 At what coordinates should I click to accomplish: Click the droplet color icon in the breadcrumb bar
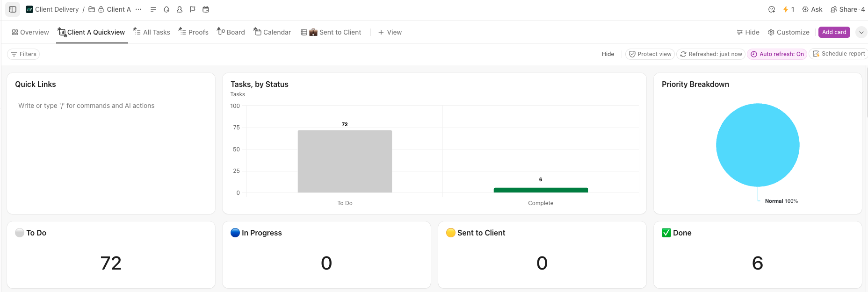(x=166, y=9)
